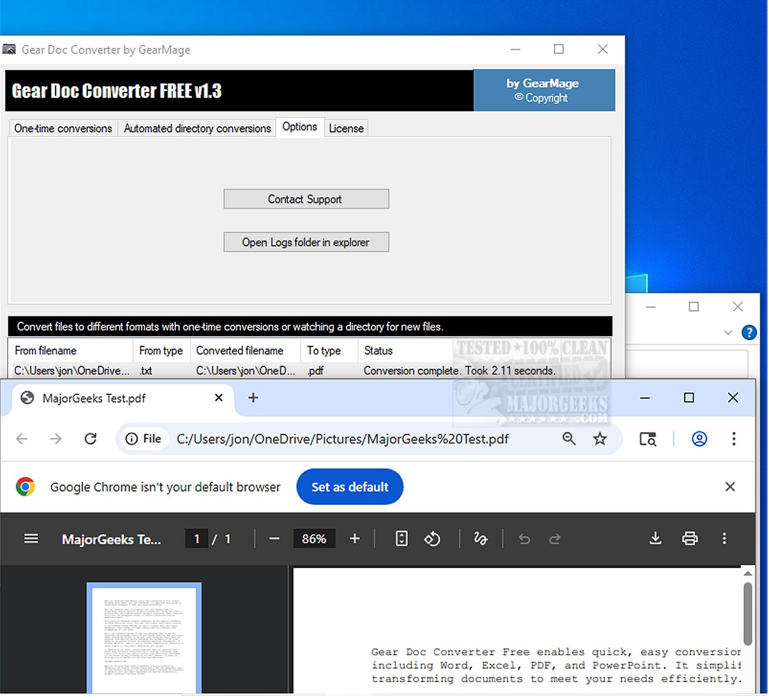Click the PDF vertical scrollbar thumb
Image resolution: width=769 pixels, height=700 pixels.
[747, 613]
